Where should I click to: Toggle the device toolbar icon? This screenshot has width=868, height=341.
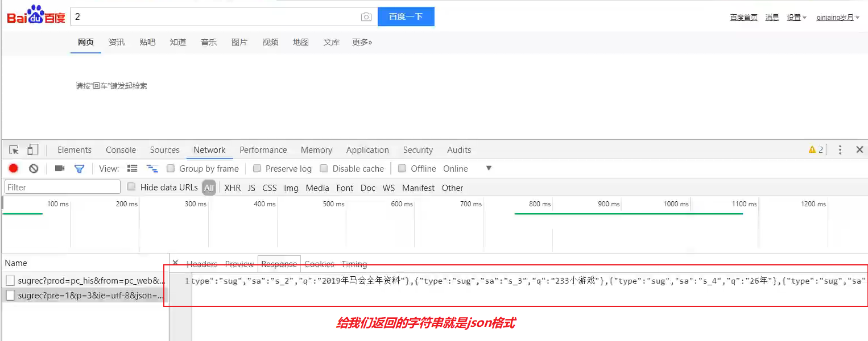[33, 149]
